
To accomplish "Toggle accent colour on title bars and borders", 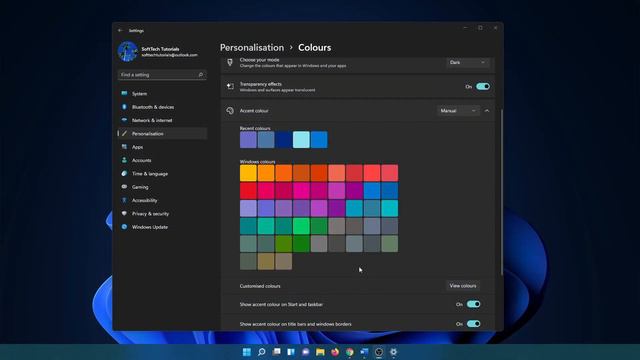I will (473, 324).
